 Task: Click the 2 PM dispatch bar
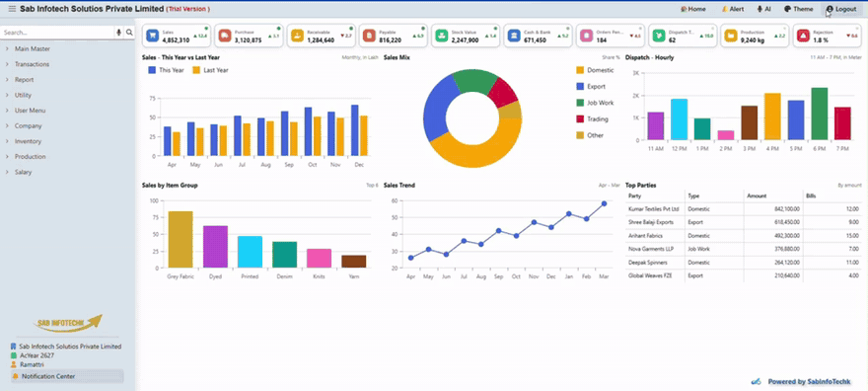tap(726, 135)
